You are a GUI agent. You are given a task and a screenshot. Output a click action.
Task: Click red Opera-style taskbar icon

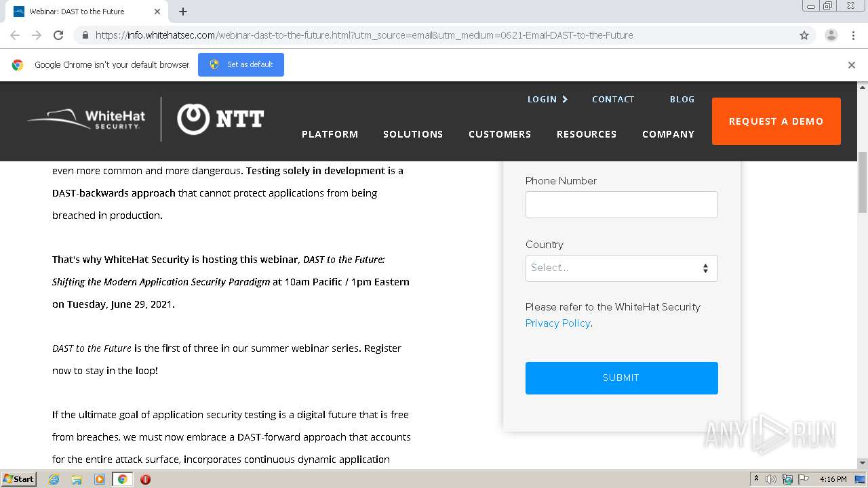(x=145, y=479)
